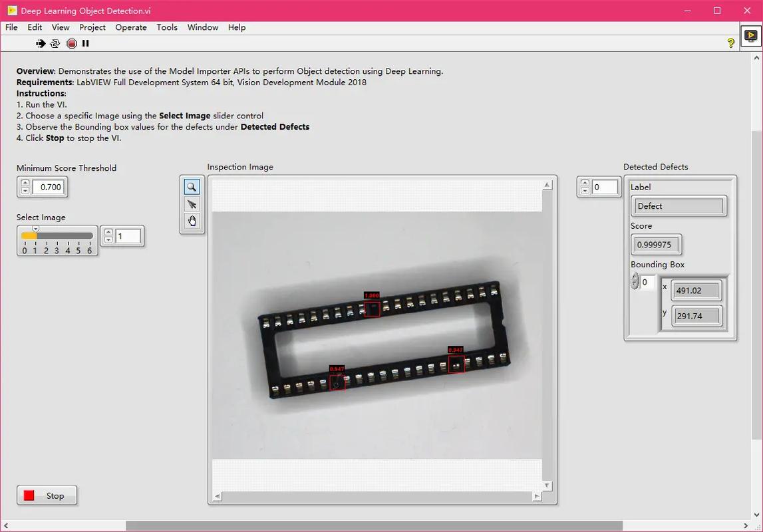Select the Pan hand tool
763x532 pixels.
(192, 221)
